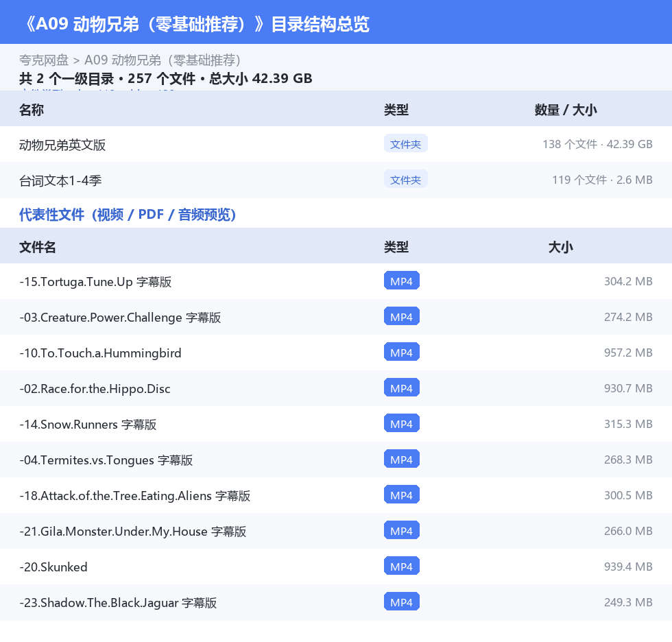
Task: Click the summary line showing 257 个文件
Action: coord(165,78)
